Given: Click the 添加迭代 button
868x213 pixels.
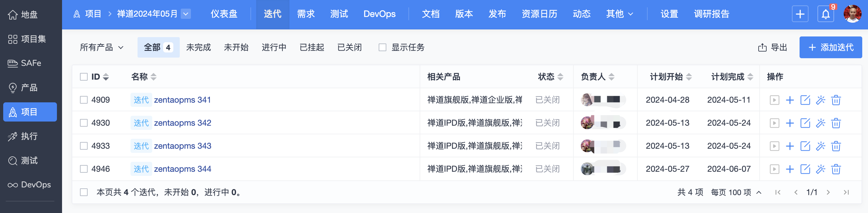Looking at the screenshot, I should (830, 48).
